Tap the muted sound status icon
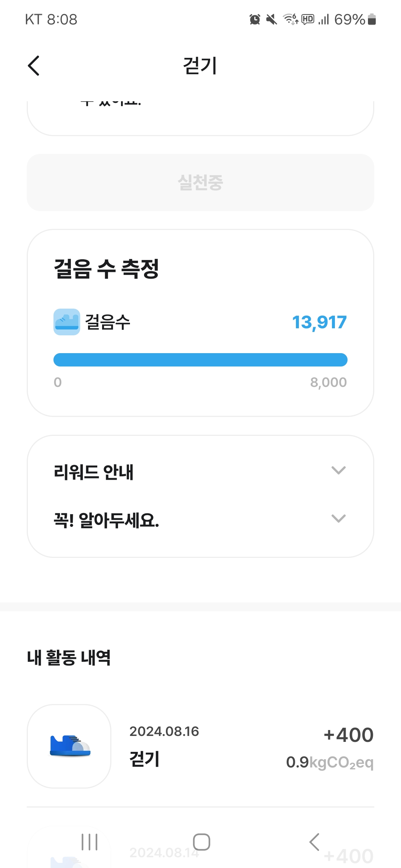 coord(271,19)
